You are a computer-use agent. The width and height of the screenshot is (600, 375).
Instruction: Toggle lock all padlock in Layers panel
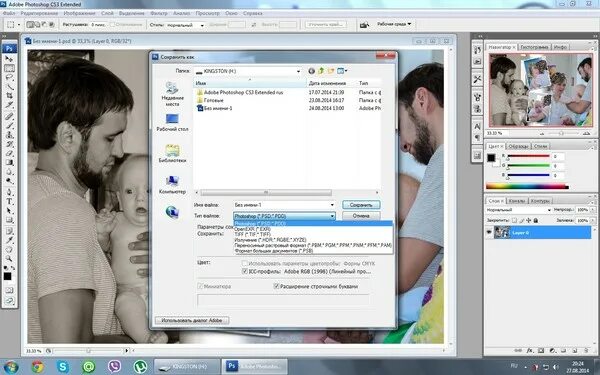tap(536, 220)
